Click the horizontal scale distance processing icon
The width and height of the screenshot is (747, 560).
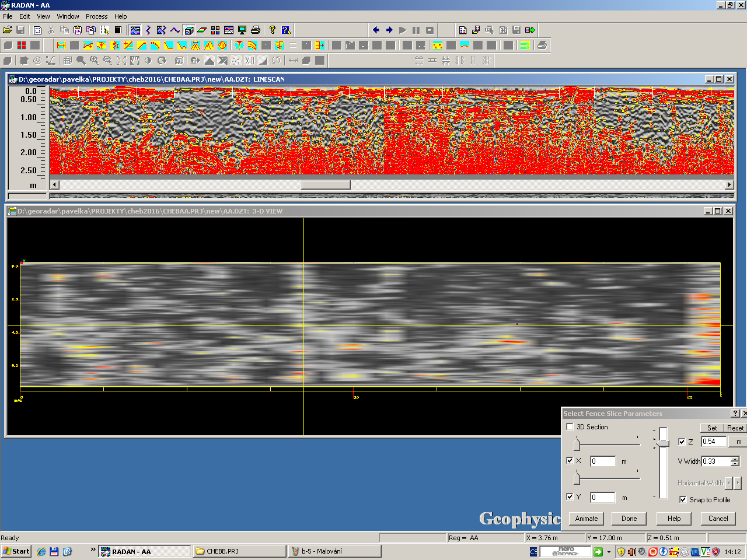[x=61, y=45]
